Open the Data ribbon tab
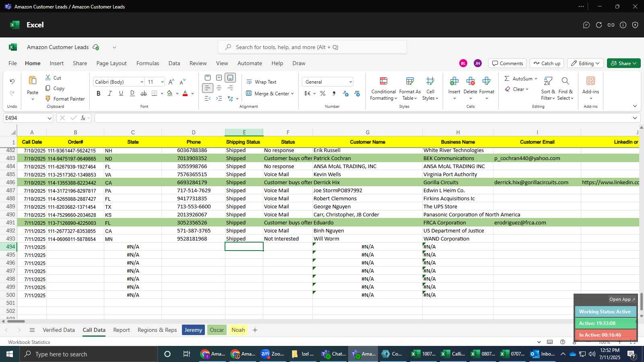644x362 pixels. coord(174,63)
